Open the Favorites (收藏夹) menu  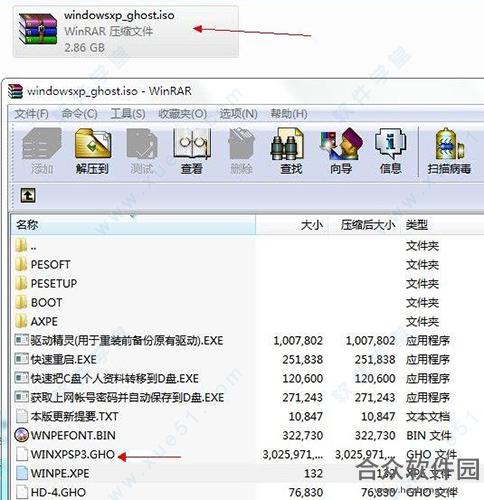[183, 114]
